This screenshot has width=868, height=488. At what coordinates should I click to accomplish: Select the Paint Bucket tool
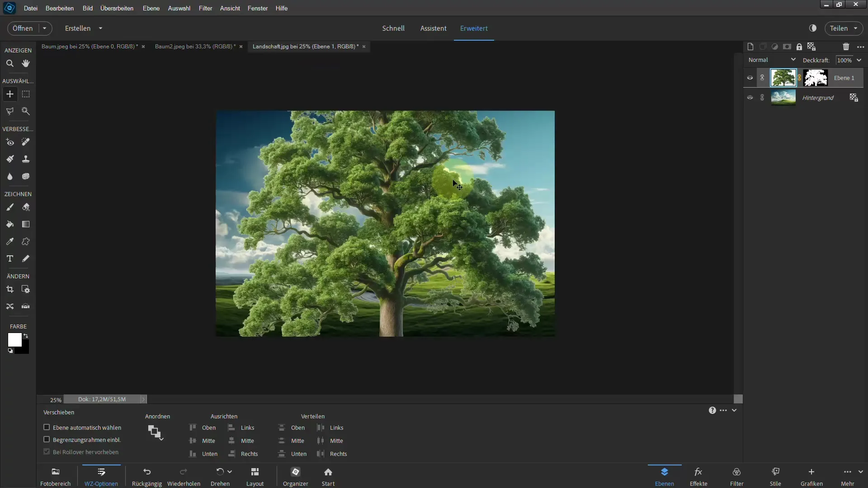9,224
